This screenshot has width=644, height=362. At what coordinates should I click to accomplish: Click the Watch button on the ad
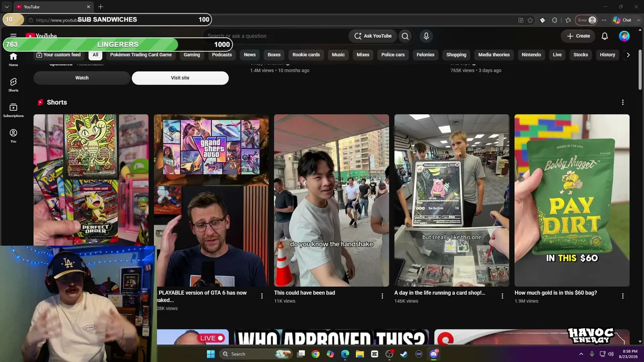(82, 78)
